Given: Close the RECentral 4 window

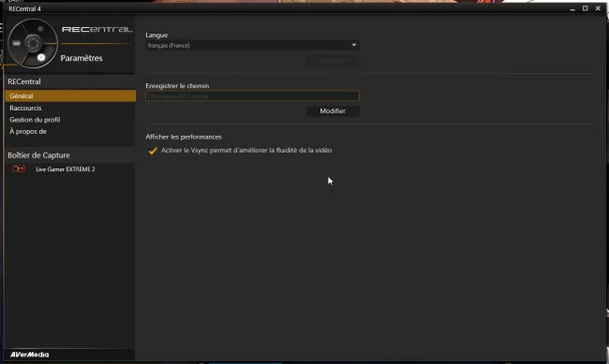Looking at the screenshot, I should coord(598,8).
